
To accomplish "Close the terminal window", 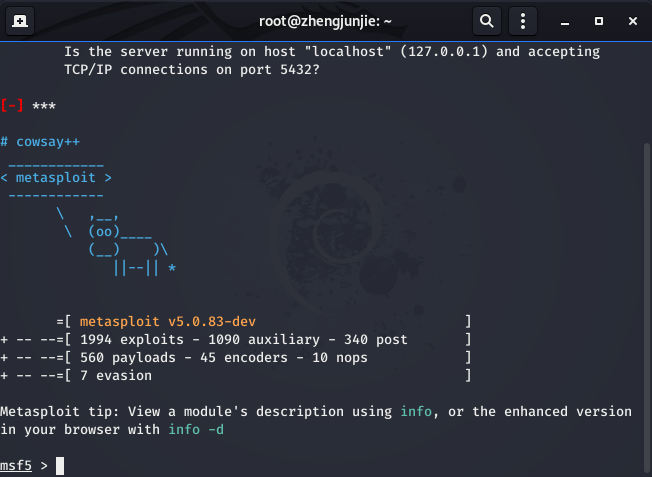I will (632, 21).
